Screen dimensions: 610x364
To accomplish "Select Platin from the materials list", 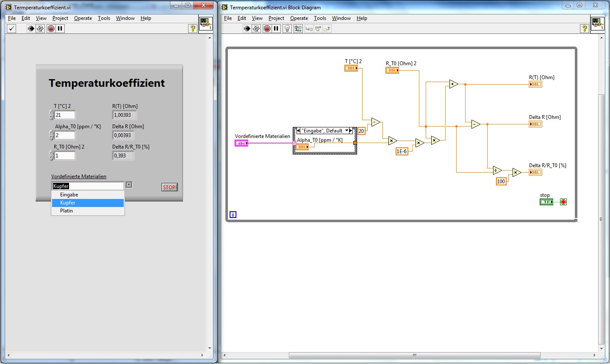I will [x=67, y=211].
